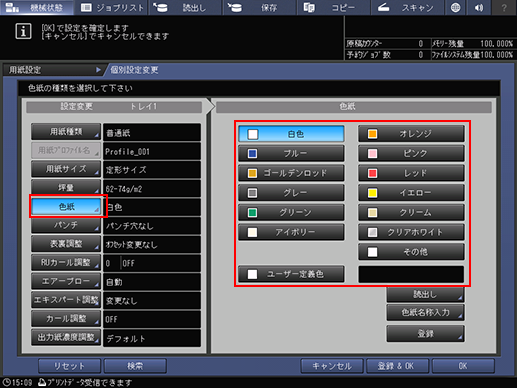Click the Profile_001 value field
The width and height of the screenshot is (517, 388).
pyautogui.click(x=152, y=151)
